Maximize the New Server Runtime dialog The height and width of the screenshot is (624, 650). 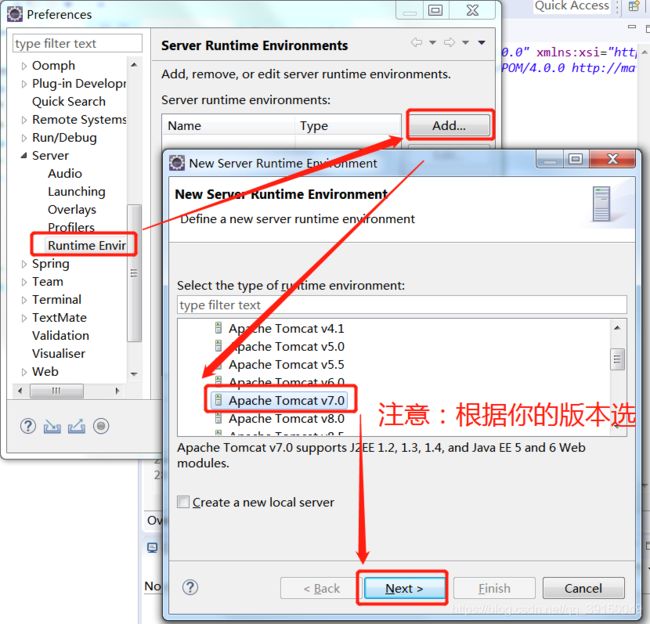[575, 159]
